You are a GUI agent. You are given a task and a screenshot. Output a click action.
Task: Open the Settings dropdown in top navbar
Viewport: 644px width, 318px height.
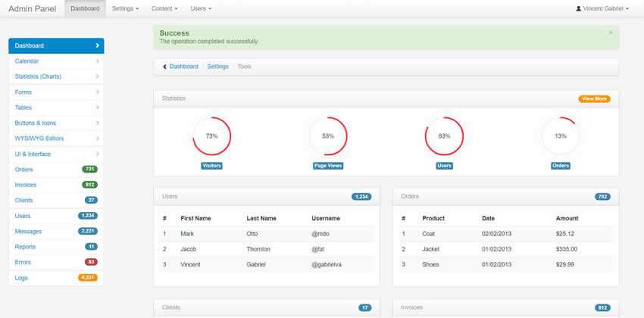pos(125,8)
